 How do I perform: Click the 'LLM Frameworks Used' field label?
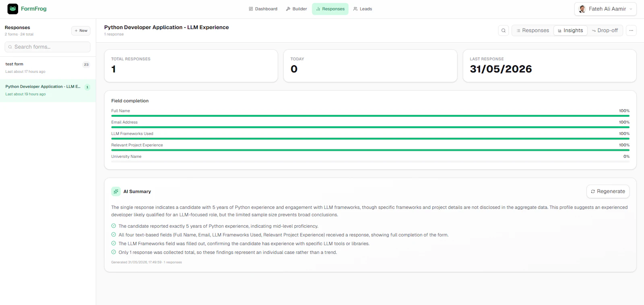point(132,134)
